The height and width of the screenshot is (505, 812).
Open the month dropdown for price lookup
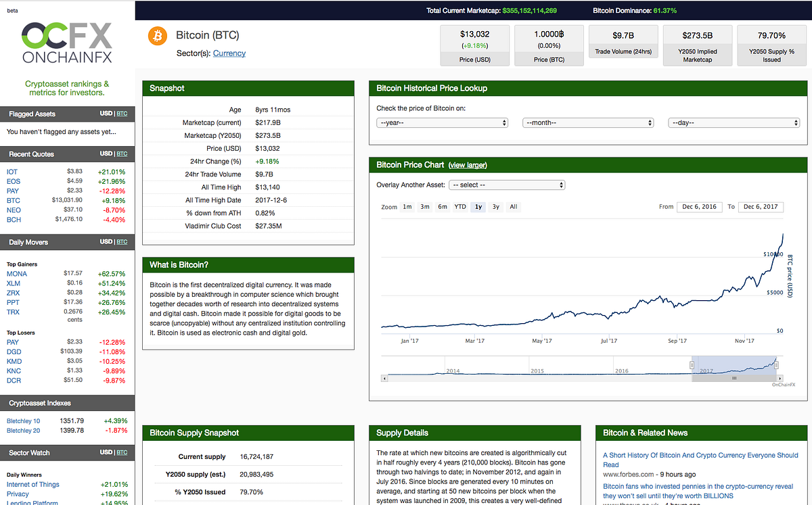[588, 123]
